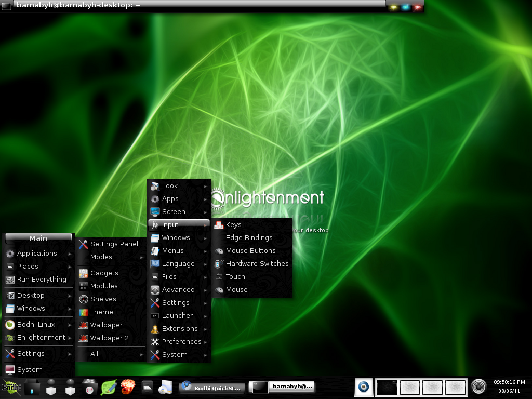
Task: Click the Gadgets icon
Action: coord(84,273)
